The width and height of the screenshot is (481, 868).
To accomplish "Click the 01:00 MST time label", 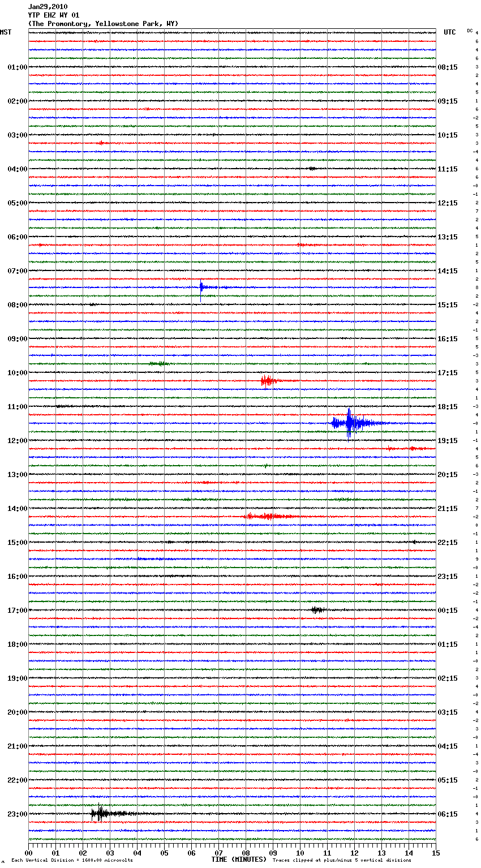I will pyautogui.click(x=18, y=67).
